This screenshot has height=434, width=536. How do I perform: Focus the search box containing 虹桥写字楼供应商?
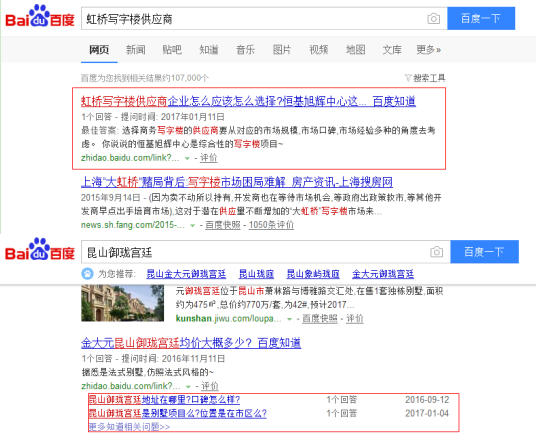tap(264, 18)
